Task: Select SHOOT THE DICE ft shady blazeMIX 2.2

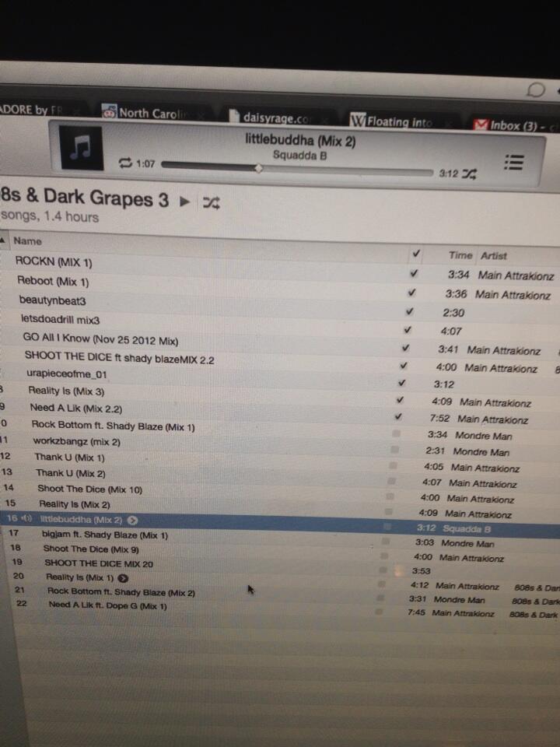Action: pos(120,357)
